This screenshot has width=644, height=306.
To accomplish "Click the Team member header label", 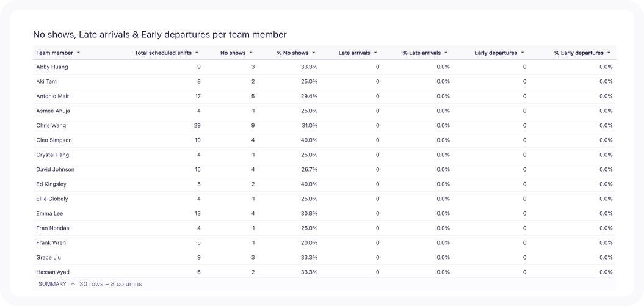I will pyautogui.click(x=54, y=53).
